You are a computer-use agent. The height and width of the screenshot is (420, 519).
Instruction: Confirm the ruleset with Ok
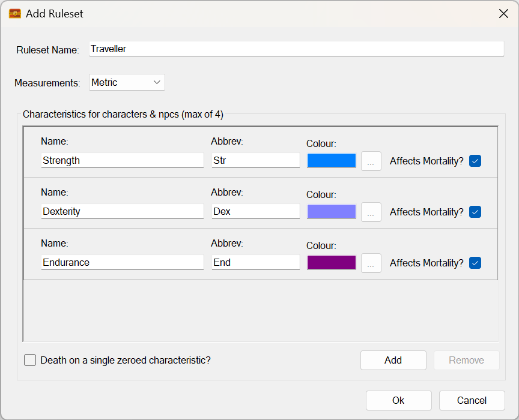click(398, 400)
